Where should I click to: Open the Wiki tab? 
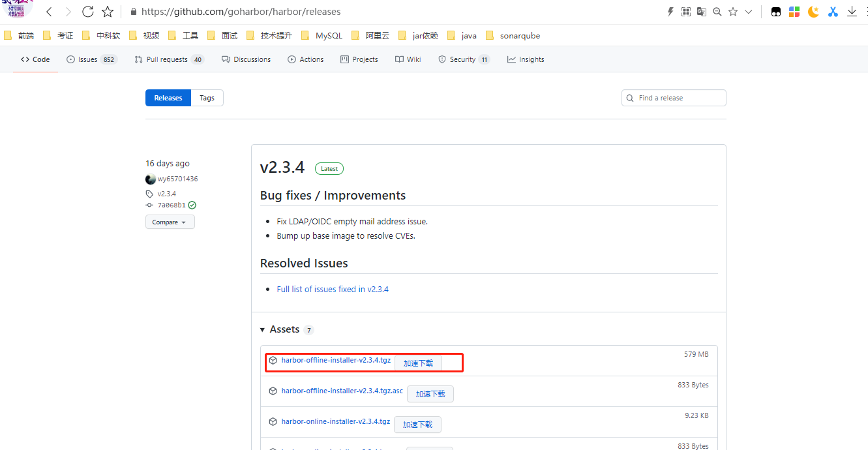(408, 59)
